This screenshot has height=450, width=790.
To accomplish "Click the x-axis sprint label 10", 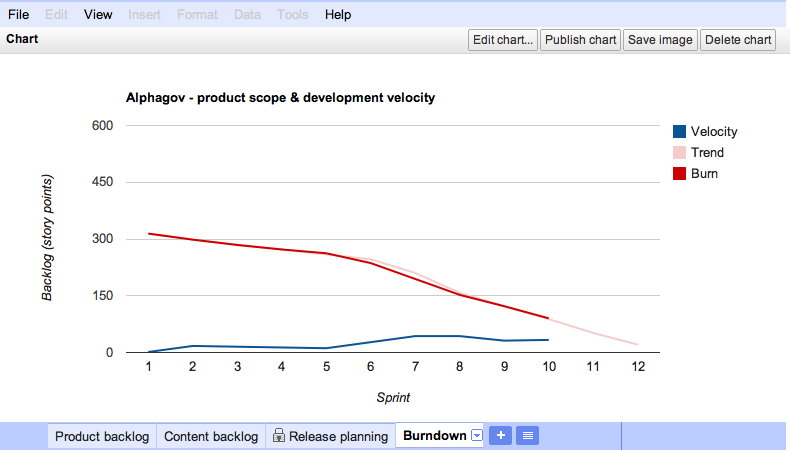I will coord(549,367).
